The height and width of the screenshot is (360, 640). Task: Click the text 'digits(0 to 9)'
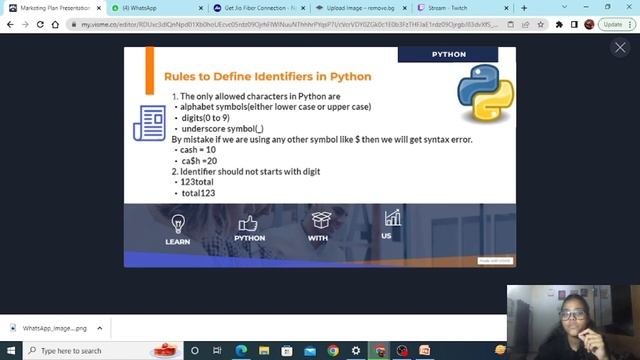click(205, 118)
